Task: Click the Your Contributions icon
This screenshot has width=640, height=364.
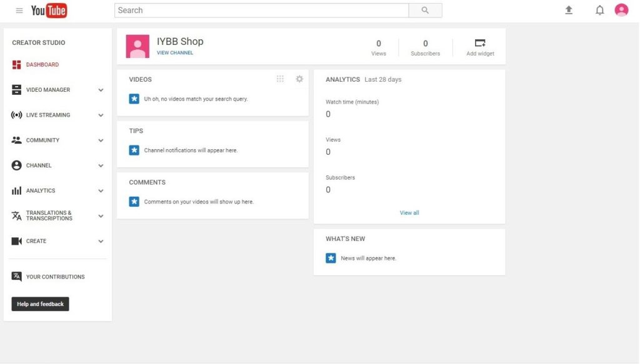Action: (16, 277)
